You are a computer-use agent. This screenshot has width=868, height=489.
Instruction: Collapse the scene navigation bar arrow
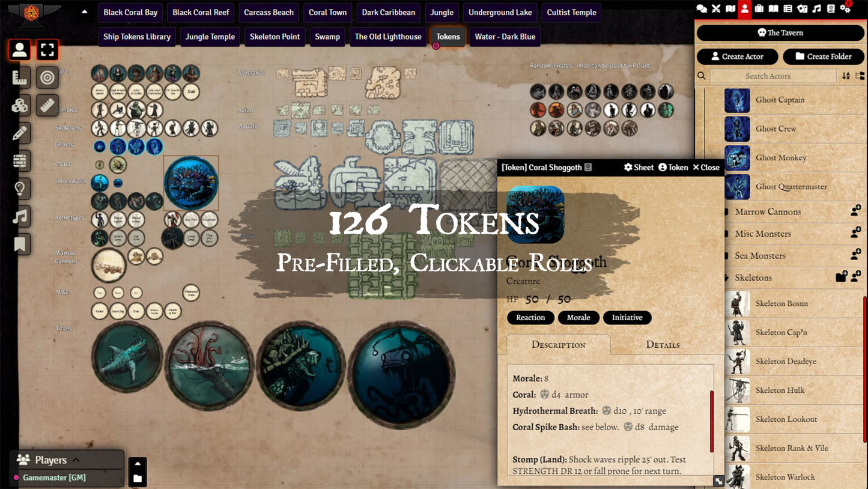click(x=85, y=11)
